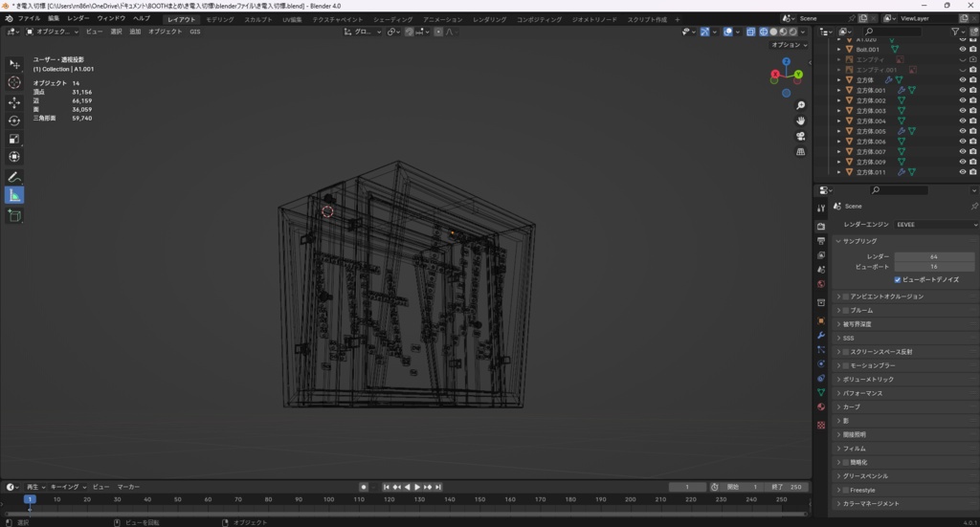Open the Output properties tab
This screenshot has width=980, height=527.
(x=821, y=241)
